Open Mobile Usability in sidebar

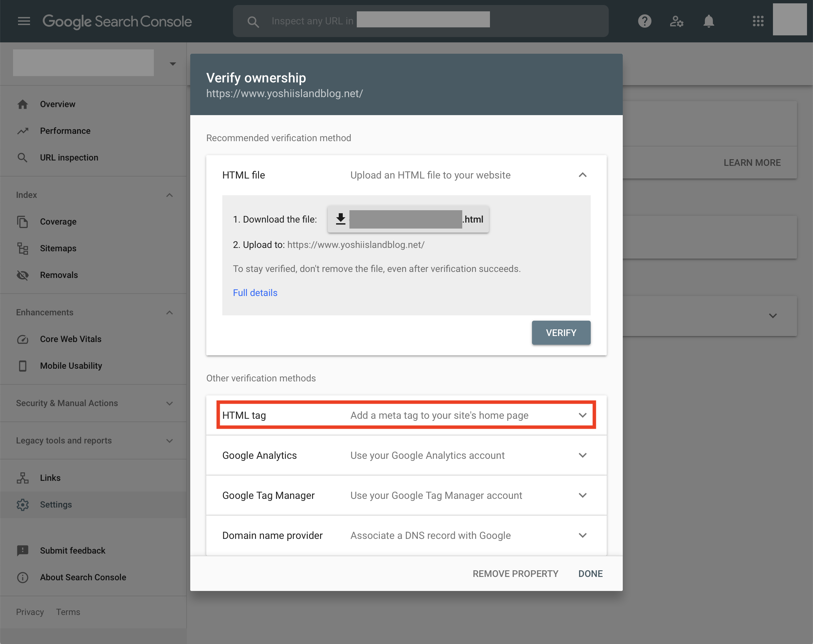(71, 366)
